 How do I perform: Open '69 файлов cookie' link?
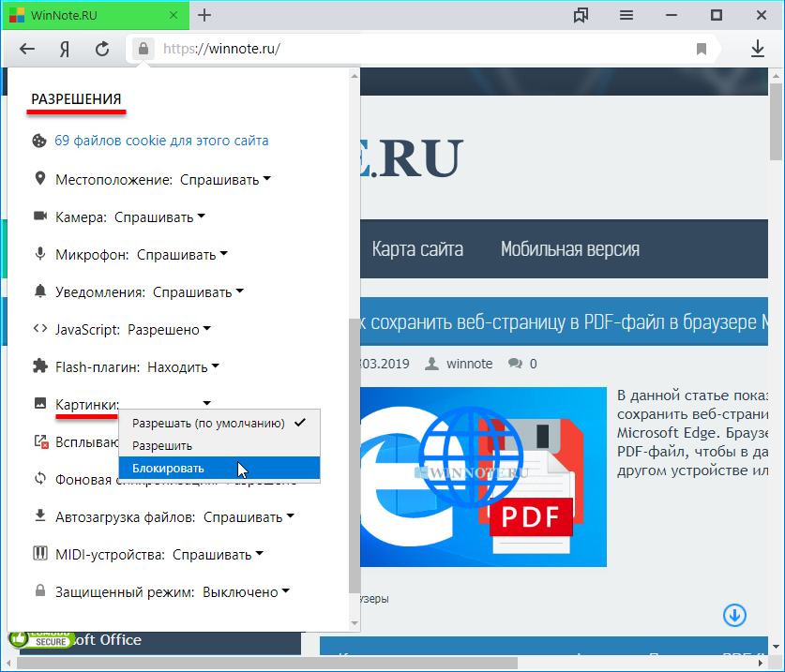tap(161, 141)
